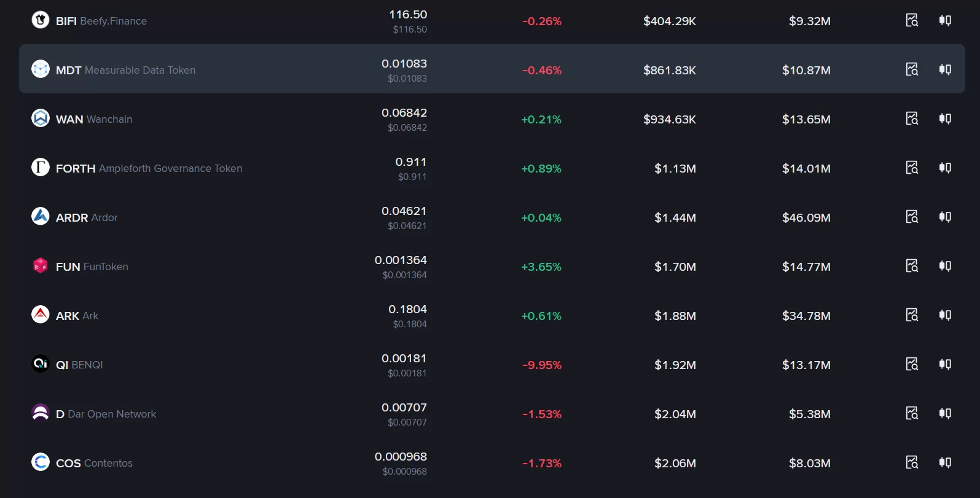Image resolution: width=980 pixels, height=498 pixels.
Task: Click the ARDR market cap $46.09M
Action: click(x=806, y=217)
